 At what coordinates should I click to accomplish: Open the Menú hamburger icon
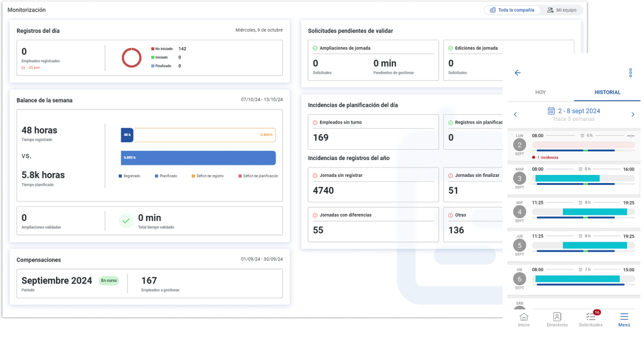(x=624, y=317)
